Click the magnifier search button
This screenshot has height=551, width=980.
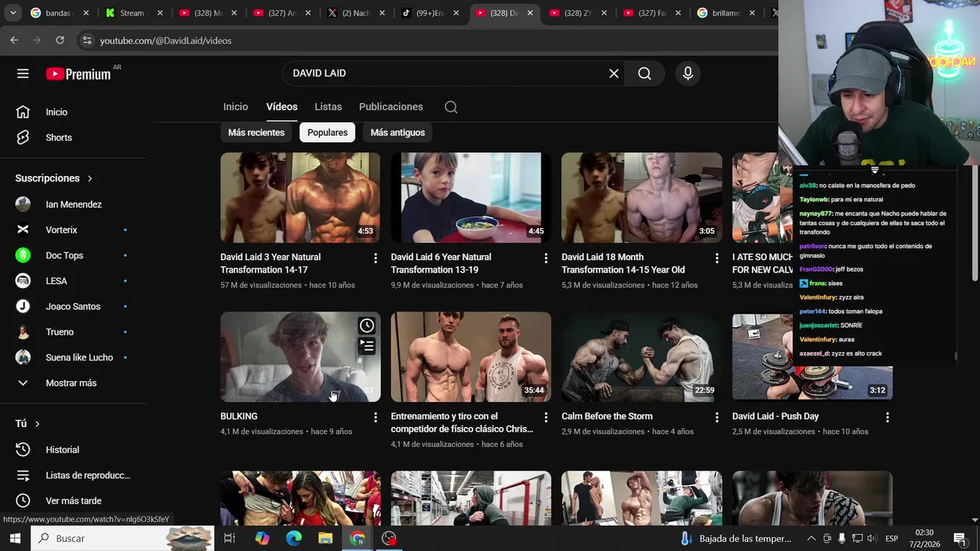click(645, 73)
